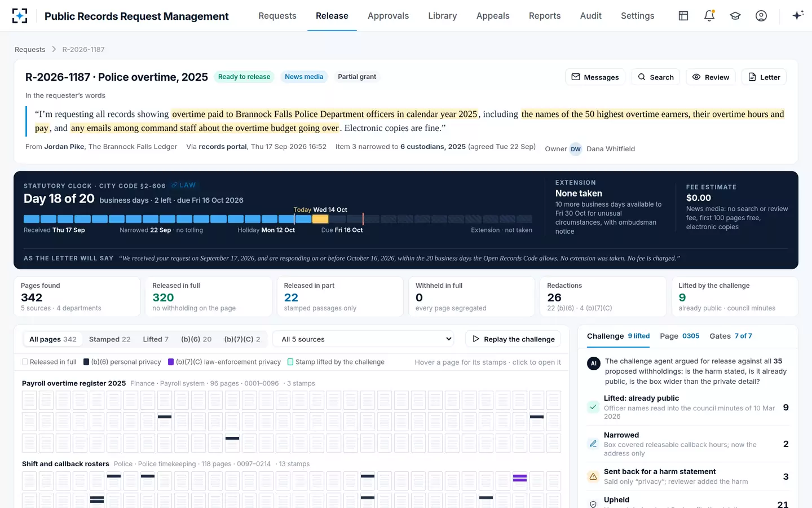
Task: Click today's yellow segment on statutory clock
Action: click(x=320, y=219)
